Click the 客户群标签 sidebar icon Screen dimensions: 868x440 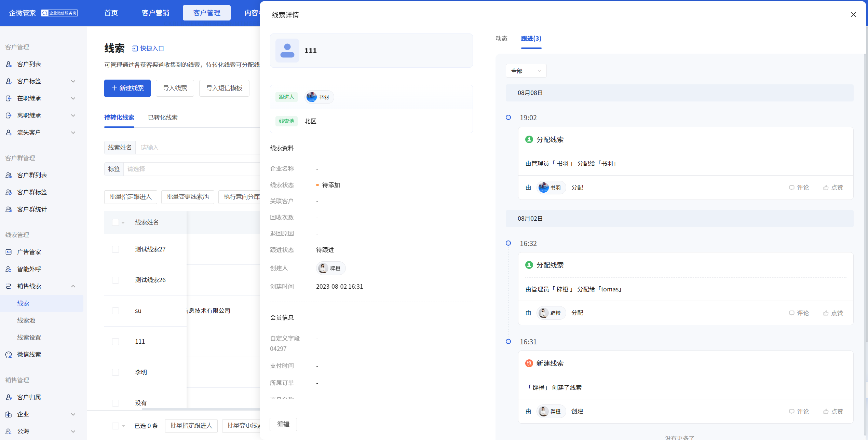click(9, 192)
